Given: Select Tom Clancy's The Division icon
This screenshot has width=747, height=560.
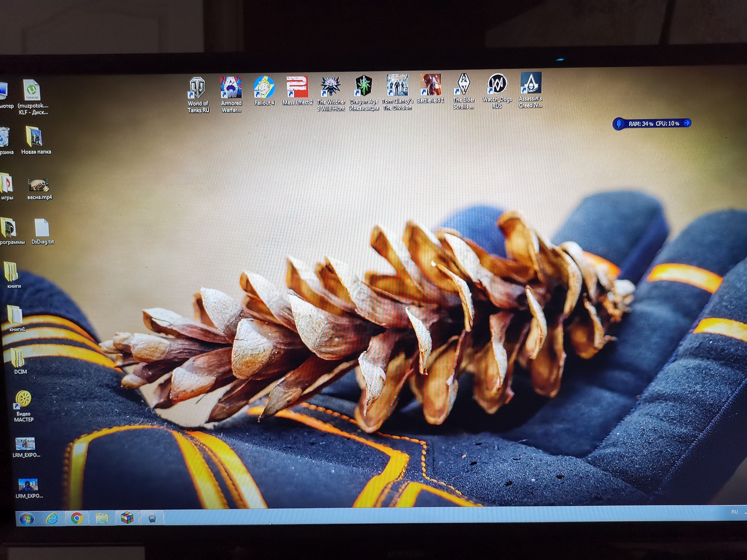Looking at the screenshot, I should [x=397, y=85].
